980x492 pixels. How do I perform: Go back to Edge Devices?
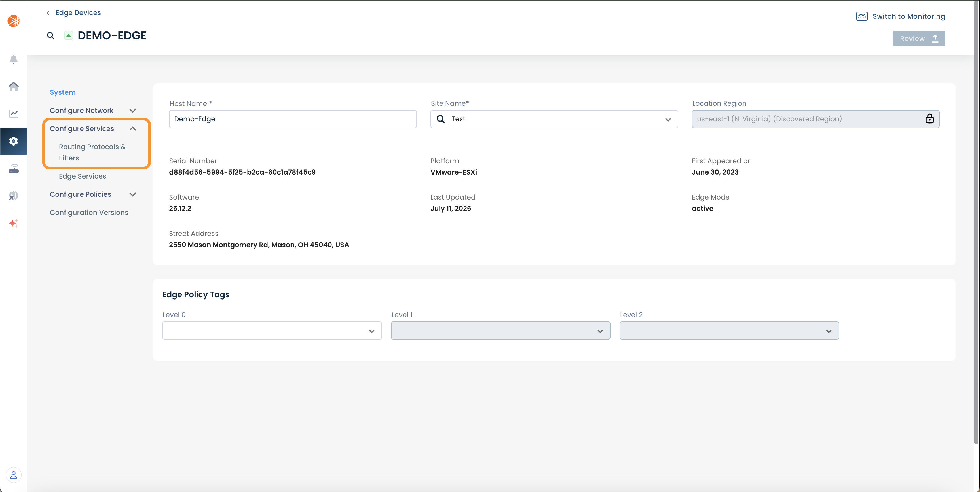78,12
